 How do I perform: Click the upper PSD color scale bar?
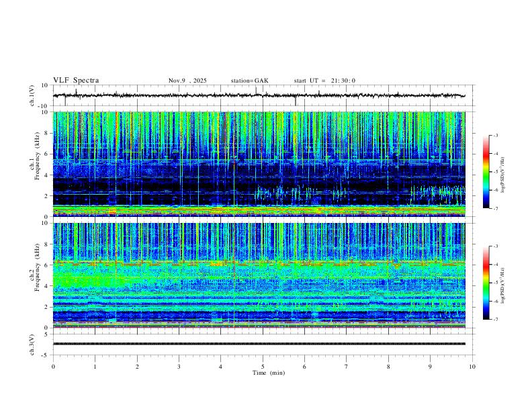[x=486, y=172]
